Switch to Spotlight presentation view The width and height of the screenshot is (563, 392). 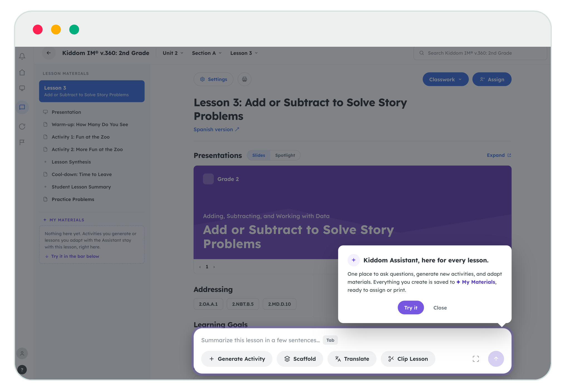285,155
